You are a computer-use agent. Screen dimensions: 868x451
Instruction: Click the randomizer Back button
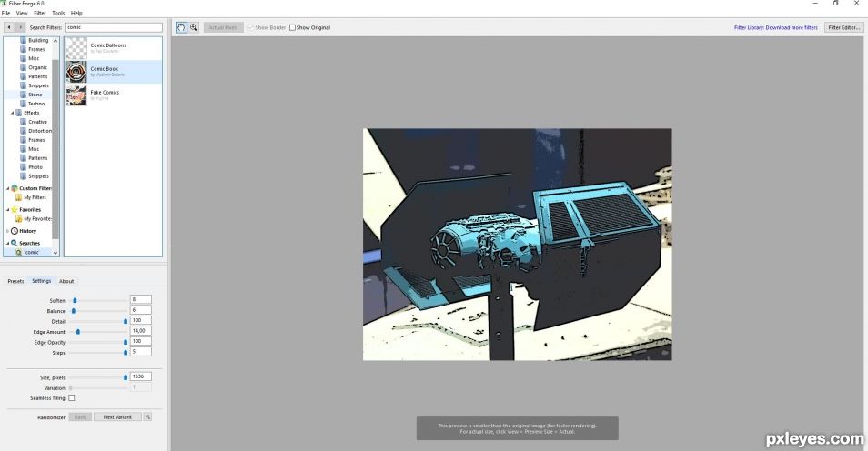(x=80, y=416)
